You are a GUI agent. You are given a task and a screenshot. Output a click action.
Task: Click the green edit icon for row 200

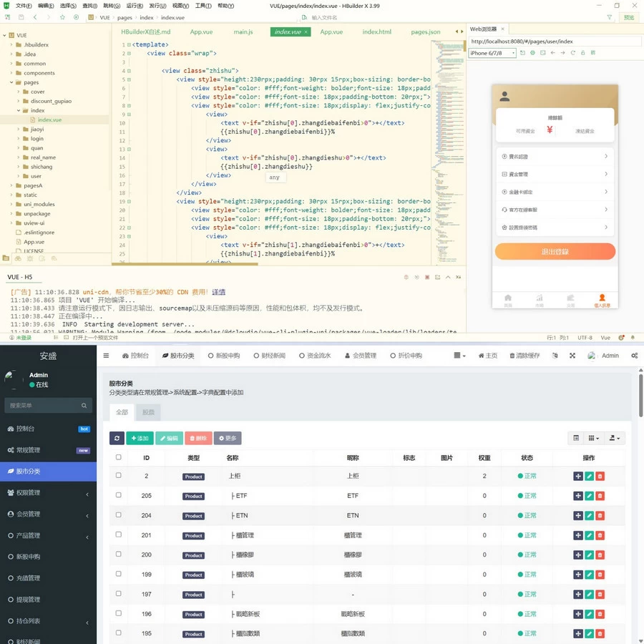(x=589, y=555)
